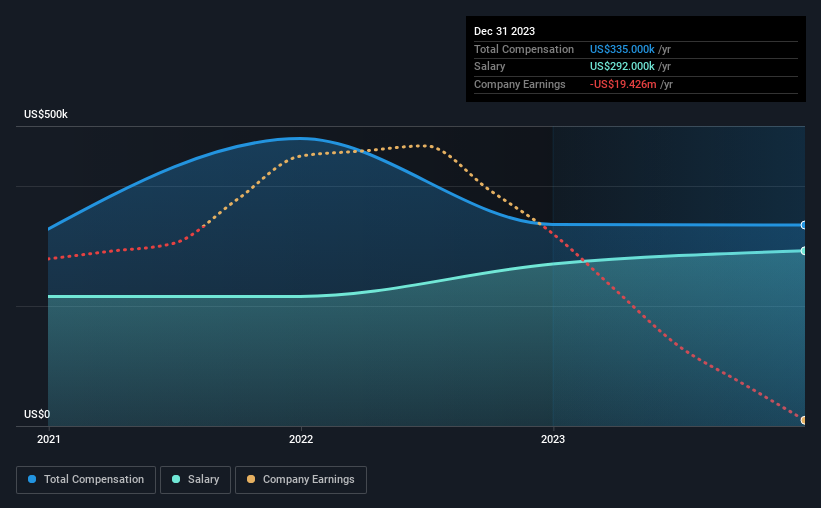Click the Company Earnings tooltip row label

point(519,84)
